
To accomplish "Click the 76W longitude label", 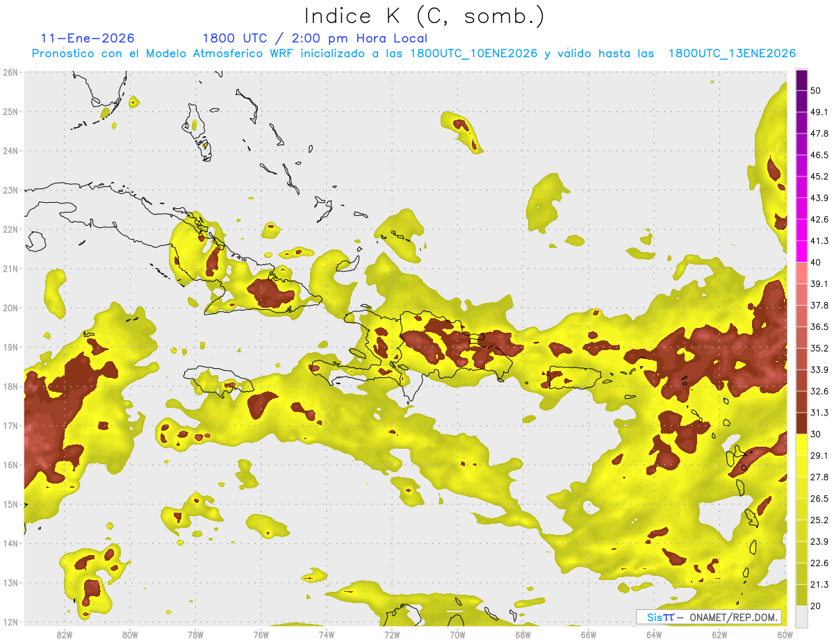I will coord(261,634).
